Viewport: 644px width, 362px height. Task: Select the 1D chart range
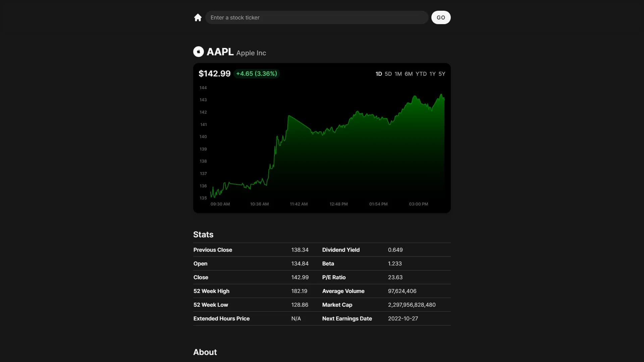pyautogui.click(x=379, y=74)
